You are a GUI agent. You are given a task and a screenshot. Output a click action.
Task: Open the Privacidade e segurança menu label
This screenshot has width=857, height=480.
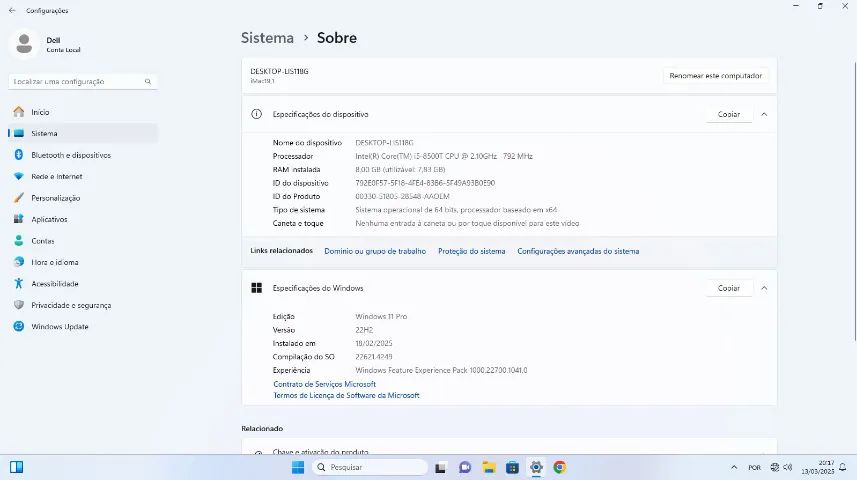[x=71, y=305]
